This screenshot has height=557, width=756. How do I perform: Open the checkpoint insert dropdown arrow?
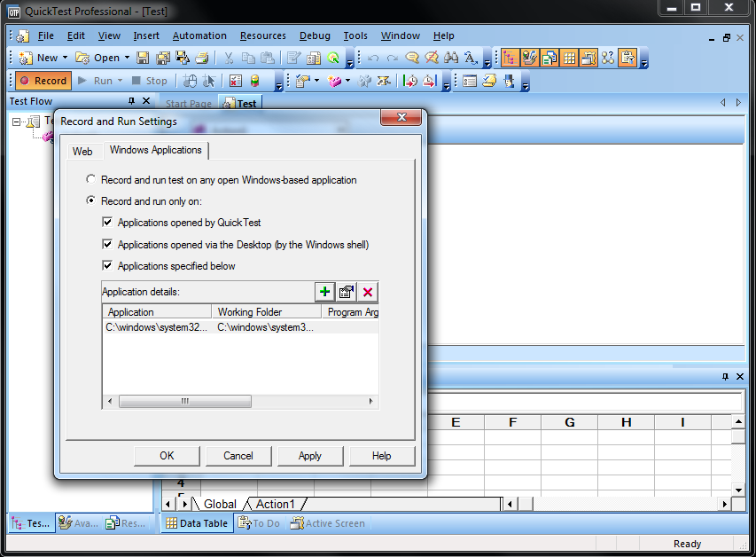pyautogui.click(x=316, y=81)
